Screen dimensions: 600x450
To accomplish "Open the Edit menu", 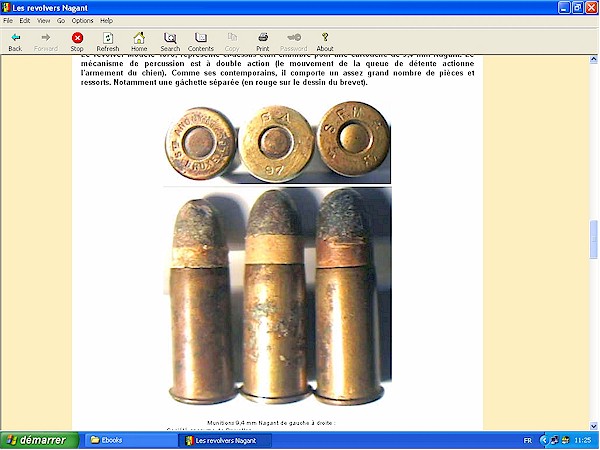I will point(25,21).
